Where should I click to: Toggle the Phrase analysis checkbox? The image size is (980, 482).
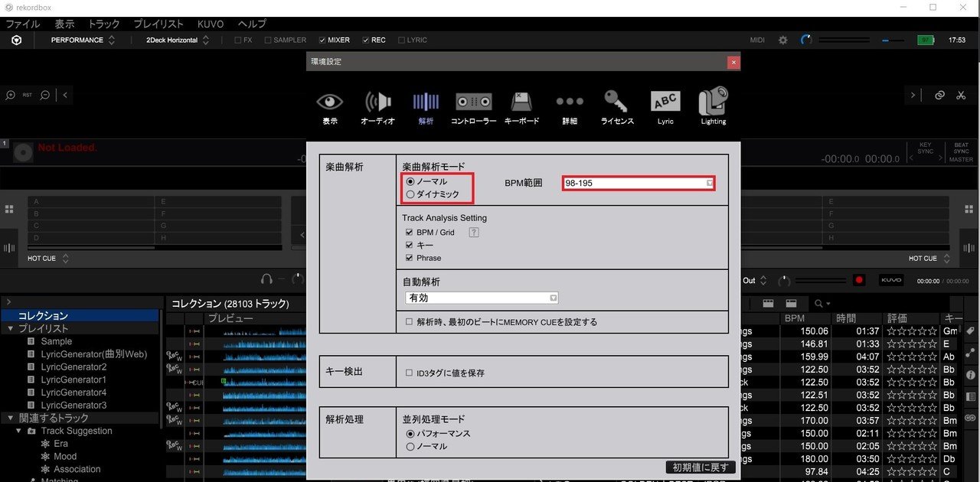coord(410,258)
